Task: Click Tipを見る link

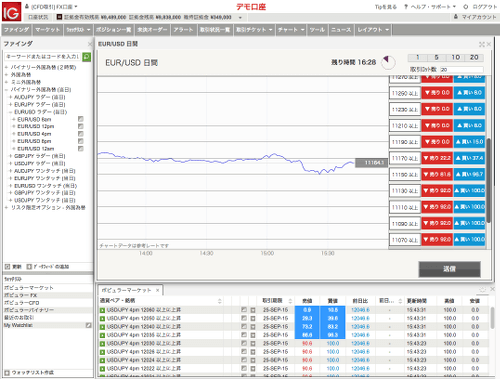Action: 386,7
